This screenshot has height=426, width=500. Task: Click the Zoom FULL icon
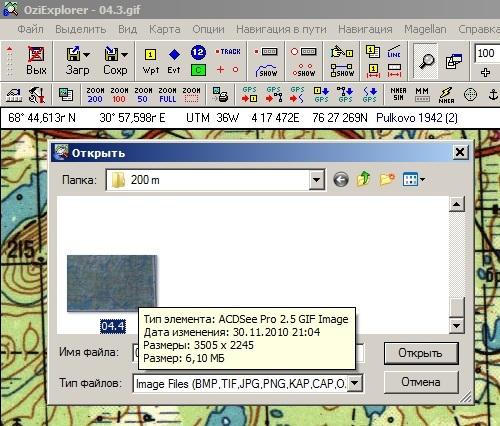(x=167, y=95)
